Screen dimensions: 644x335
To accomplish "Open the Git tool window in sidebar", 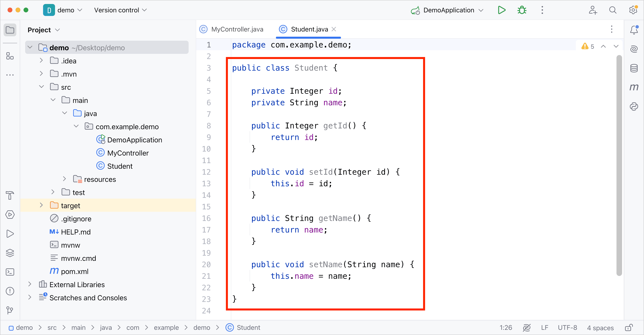I will [10, 310].
